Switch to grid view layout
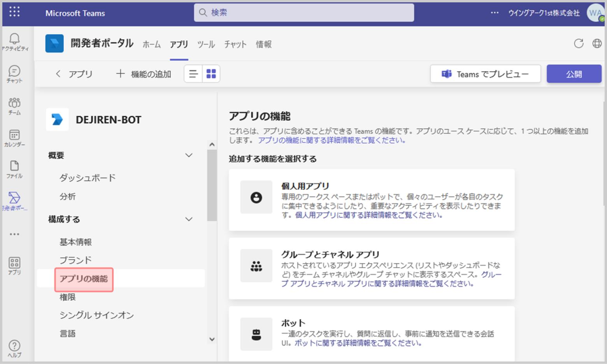 point(211,74)
